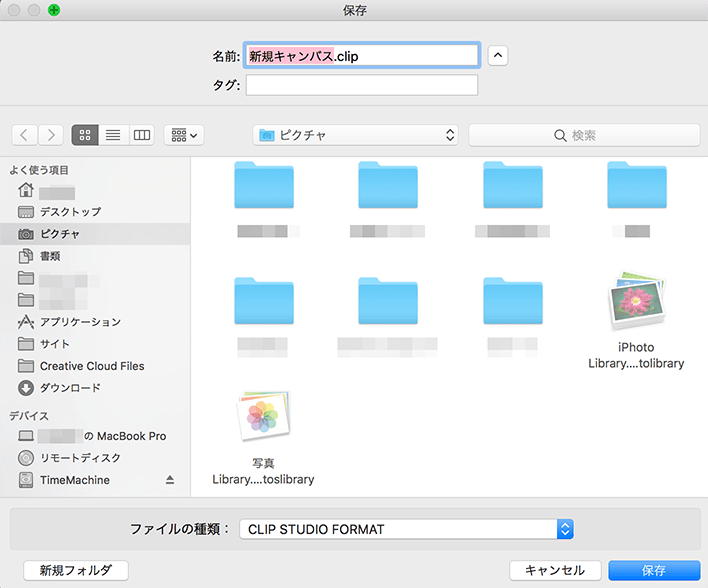Viewport: 708px width, 588px height.
Task: Click the リモートディスク device icon
Action: [x=26, y=458]
